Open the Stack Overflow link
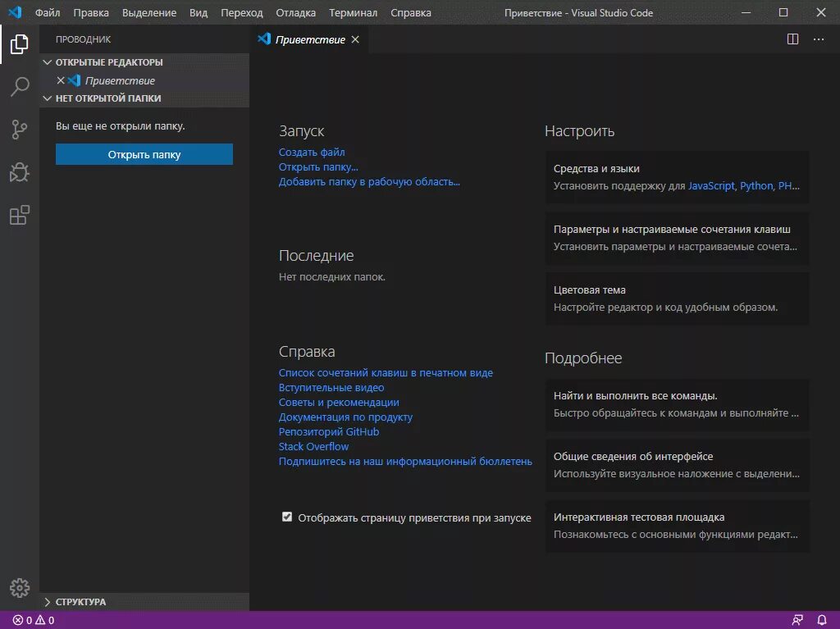Screen dimensions: 840x629 click(x=313, y=446)
